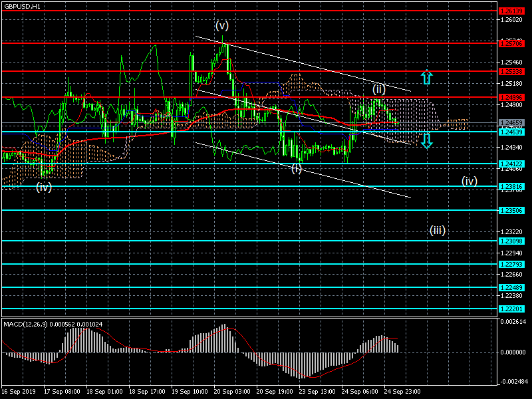Viewport: 532px width, 399px height.
Task: Click the 1.25180 price axis label
Action: click(511, 84)
